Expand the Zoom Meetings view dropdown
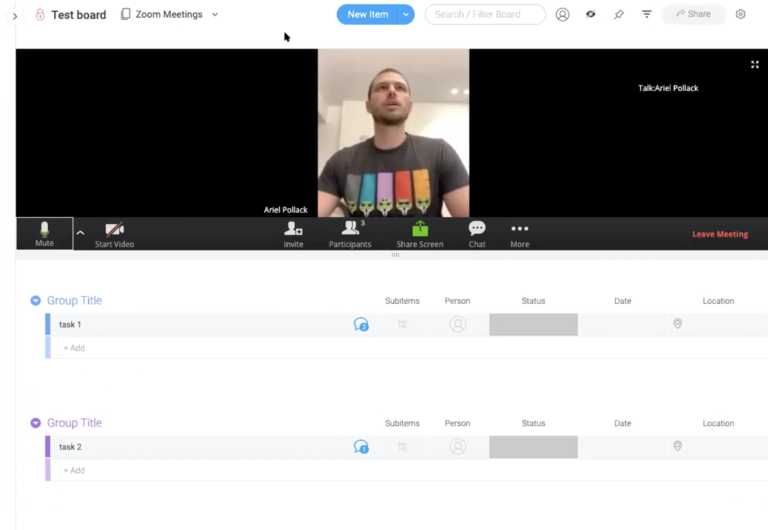The width and height of the screenshot is (768, 530). [215, 15]
